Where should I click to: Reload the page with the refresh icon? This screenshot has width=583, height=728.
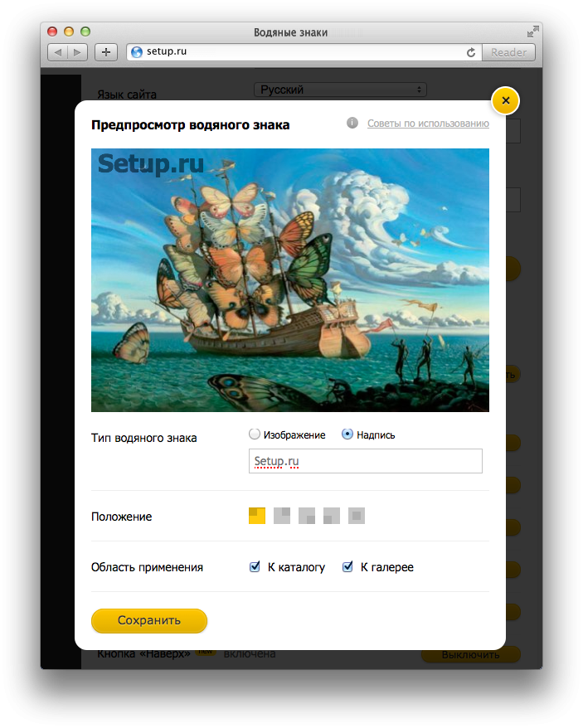(x=471, y=52)
